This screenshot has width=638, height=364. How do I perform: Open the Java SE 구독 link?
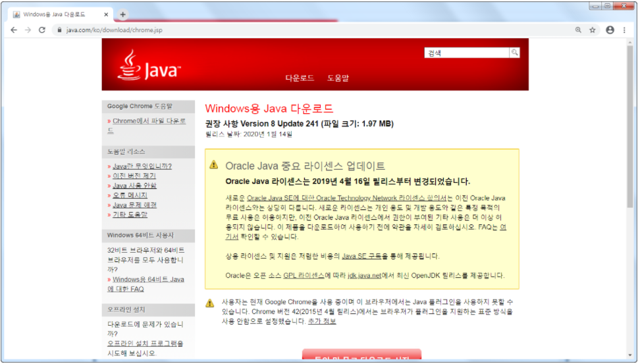pos(361,256)
